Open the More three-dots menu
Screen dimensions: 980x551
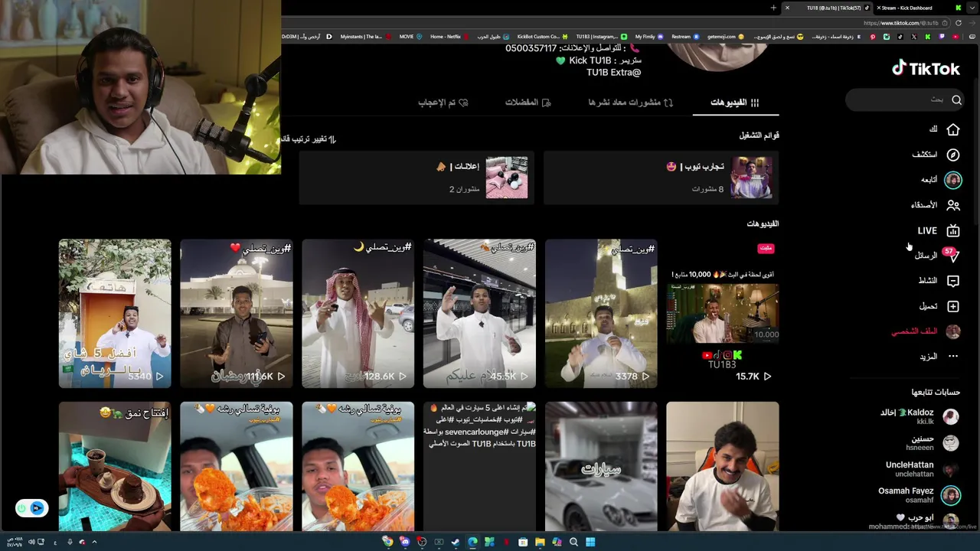[x=953, y=357]
